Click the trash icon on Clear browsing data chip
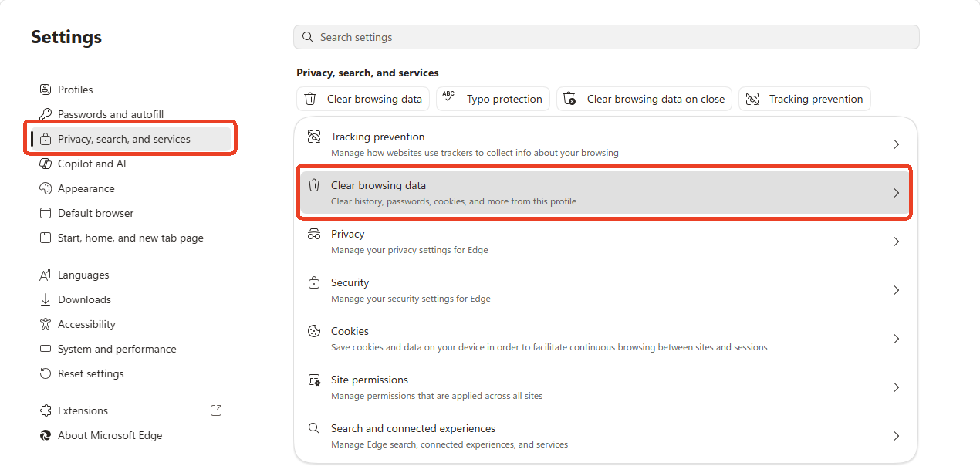This screenshot has width=980, height=473. click(310, 99)
